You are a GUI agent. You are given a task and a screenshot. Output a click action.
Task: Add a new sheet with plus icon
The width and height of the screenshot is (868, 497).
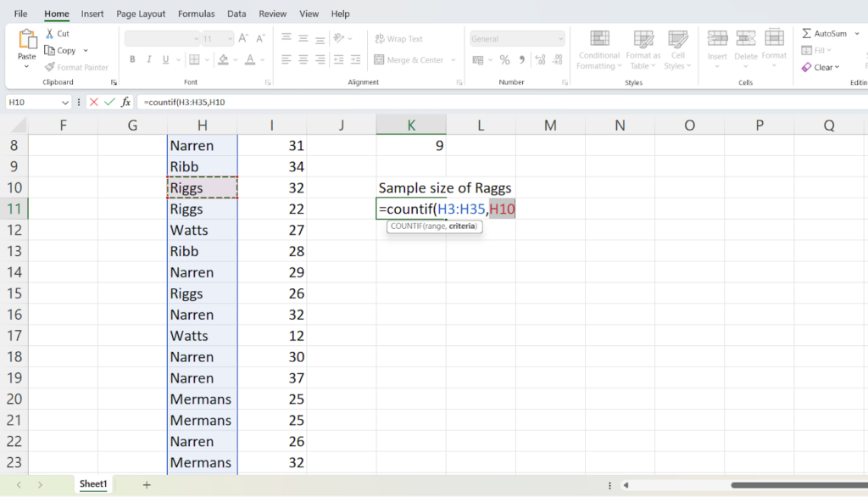147,484
